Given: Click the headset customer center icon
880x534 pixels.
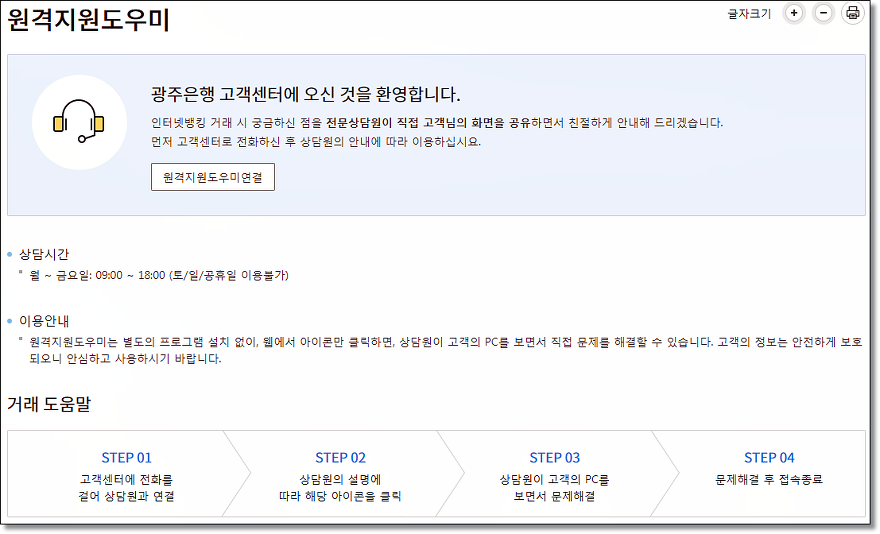Looking at the screenshot, I should pyautogui.click(x=79, y=122).
